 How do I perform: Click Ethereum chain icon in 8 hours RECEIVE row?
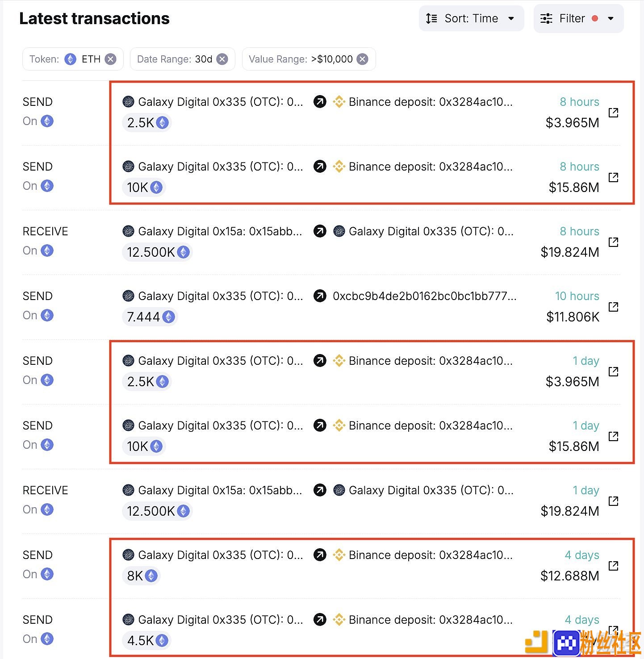click(47, 250)
